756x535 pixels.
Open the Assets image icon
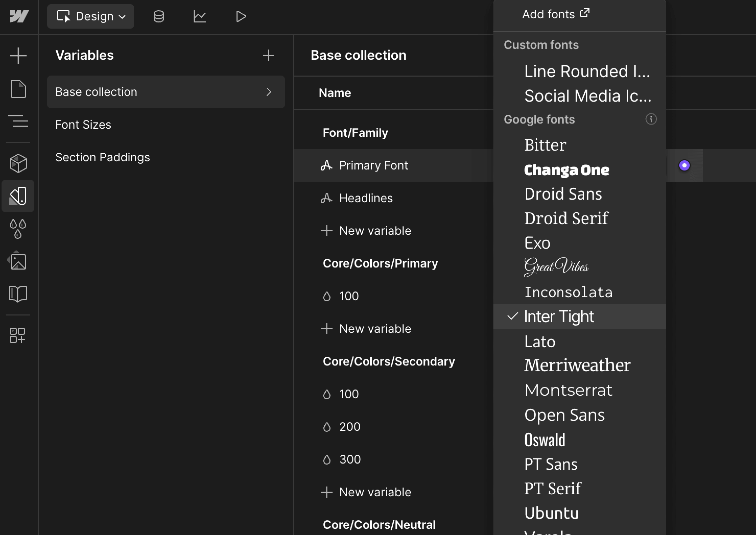click(x=18, y=261)
